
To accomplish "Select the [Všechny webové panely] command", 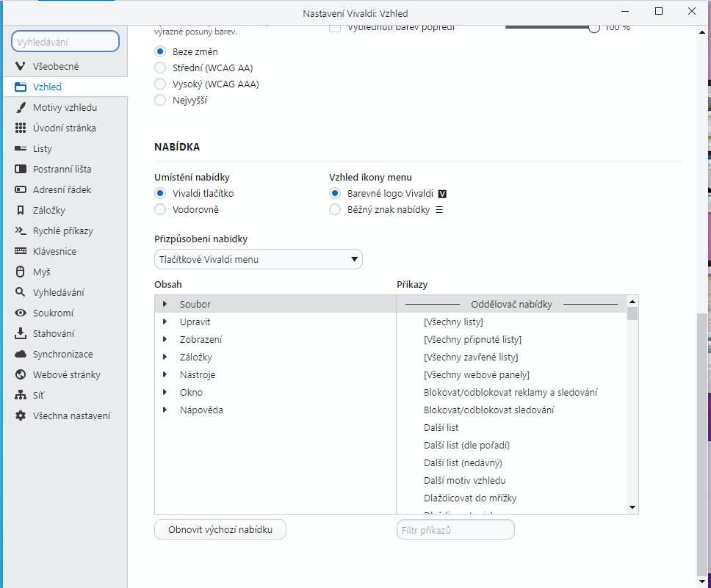I will 511,374.
